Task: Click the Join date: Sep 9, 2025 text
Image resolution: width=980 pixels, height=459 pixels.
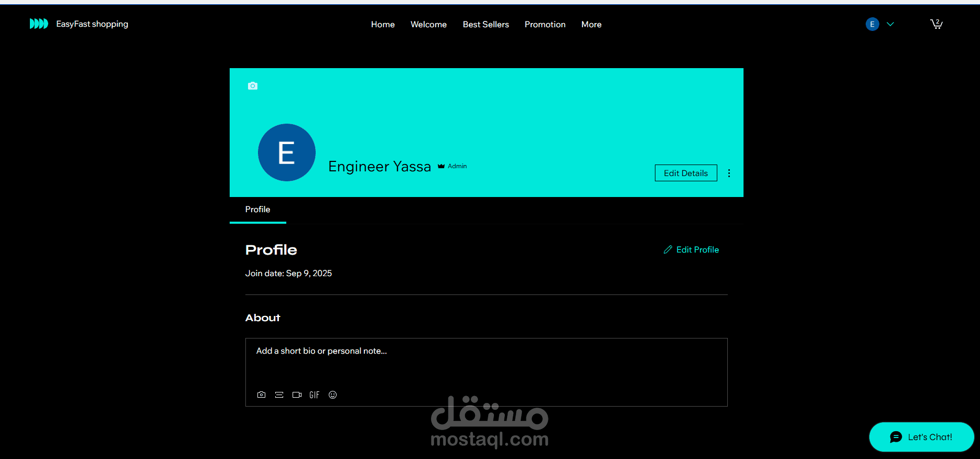Action: click(288, 274)
